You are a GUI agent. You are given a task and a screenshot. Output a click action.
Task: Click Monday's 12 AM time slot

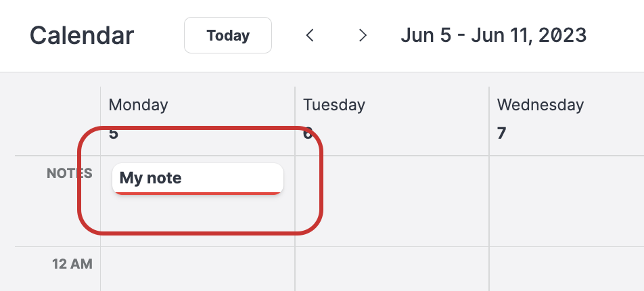pyautogui.click(x=198, y=269)
